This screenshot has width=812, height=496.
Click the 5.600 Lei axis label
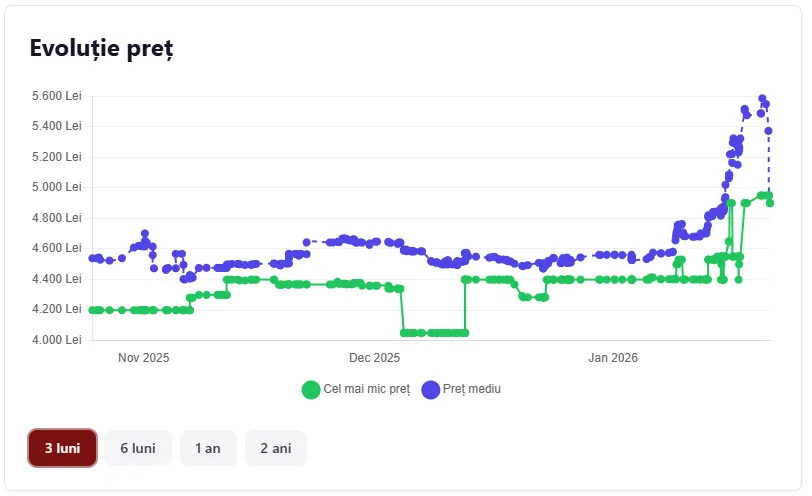[57, 96]
